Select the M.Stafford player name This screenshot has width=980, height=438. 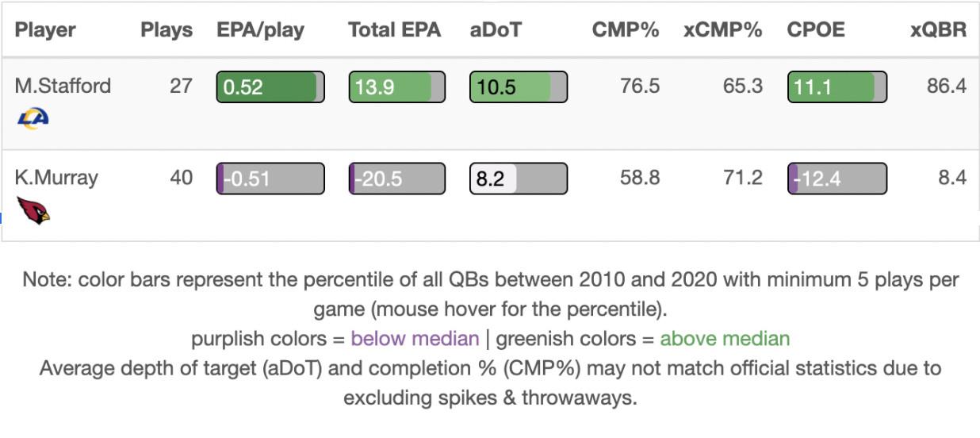click(63, 86)
